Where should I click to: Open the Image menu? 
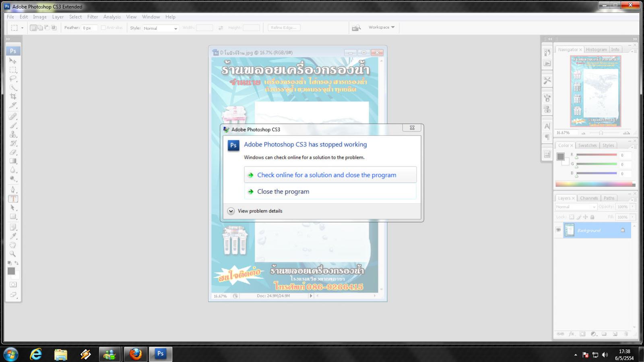click(40, 17)
